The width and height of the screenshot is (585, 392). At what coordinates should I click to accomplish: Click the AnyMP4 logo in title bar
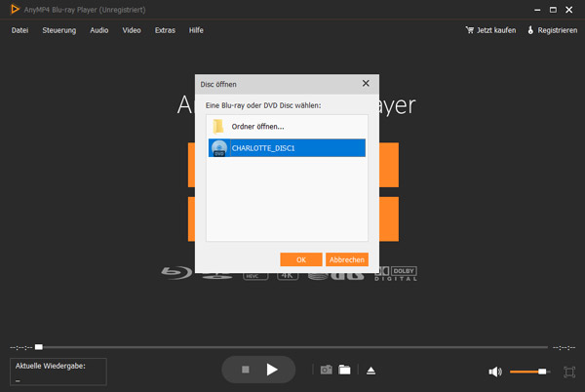(x=15, y=10)
